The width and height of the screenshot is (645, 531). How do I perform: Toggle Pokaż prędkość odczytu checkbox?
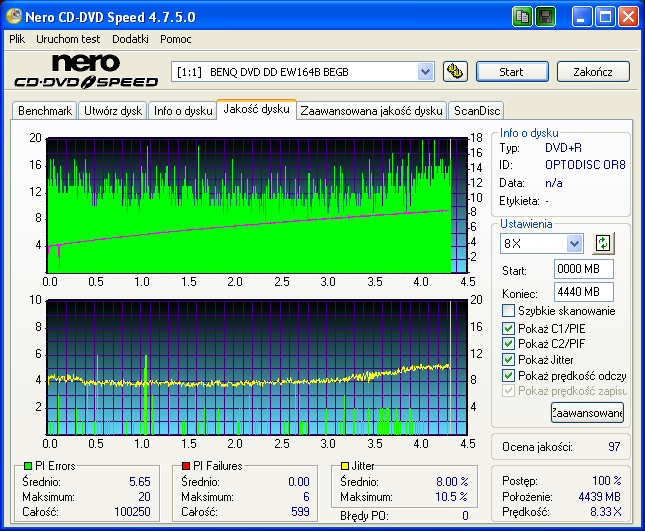click(508, 375)
